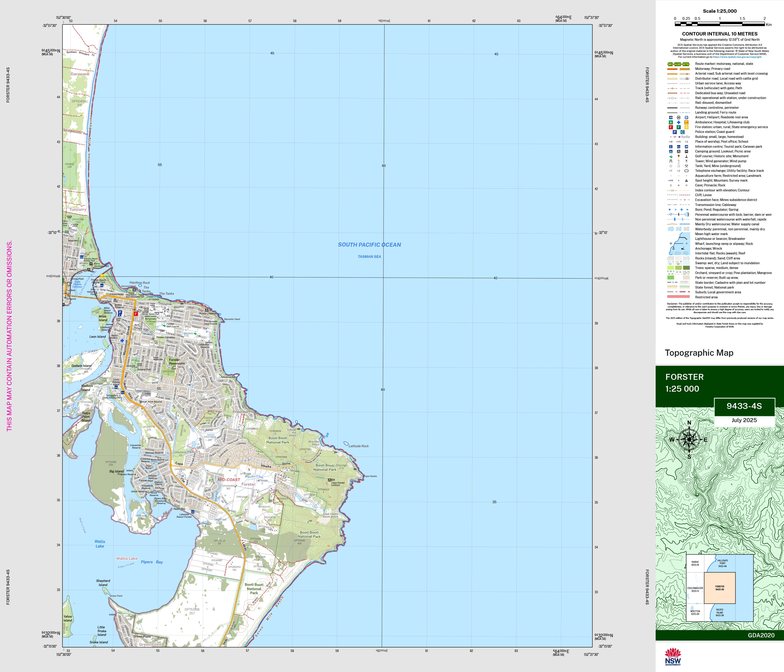This screenshot has height=672, width=784.
Task: Click the blue hospital cross on Macintosh Street
Action: 122,340
